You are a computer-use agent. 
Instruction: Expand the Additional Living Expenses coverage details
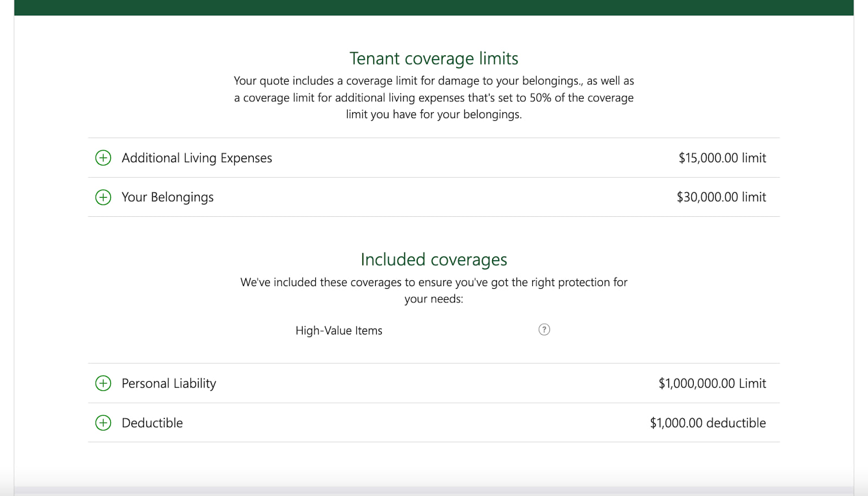pyautogui.click(x=103, y=158)
